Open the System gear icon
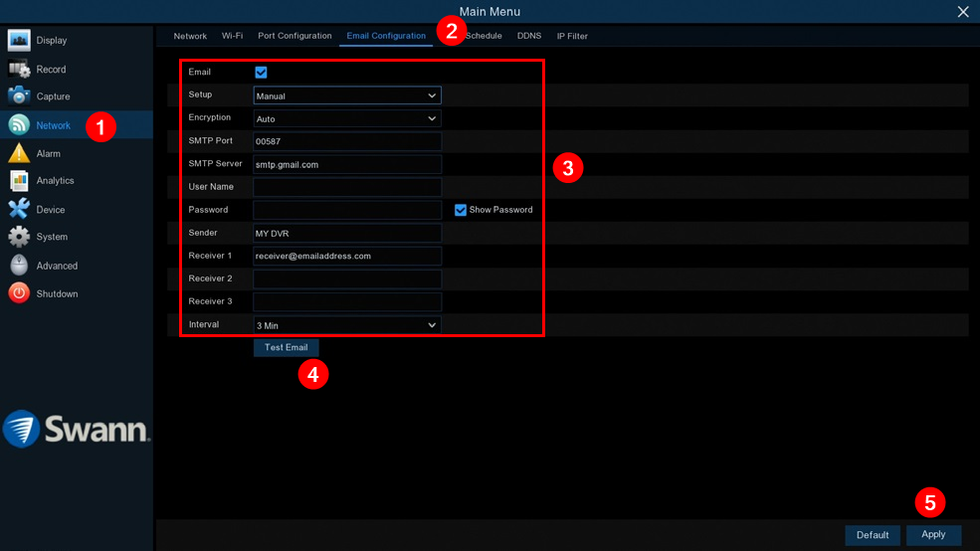This screenshot has height=551, width=980. coord(19,237)
